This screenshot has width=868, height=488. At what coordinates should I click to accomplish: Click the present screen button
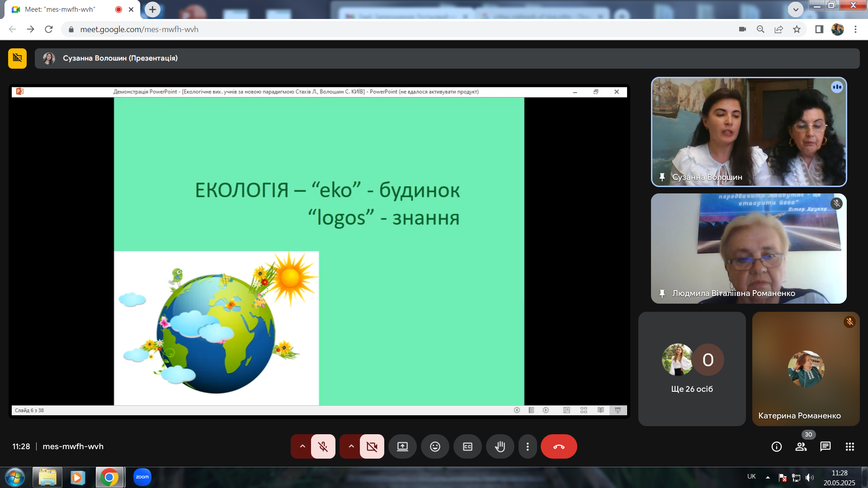pos(402,446)
